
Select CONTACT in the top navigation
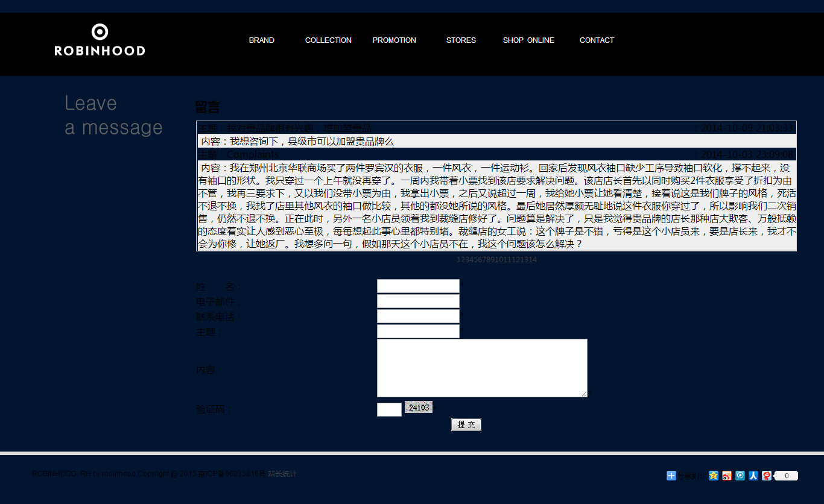tap(597, 40)
